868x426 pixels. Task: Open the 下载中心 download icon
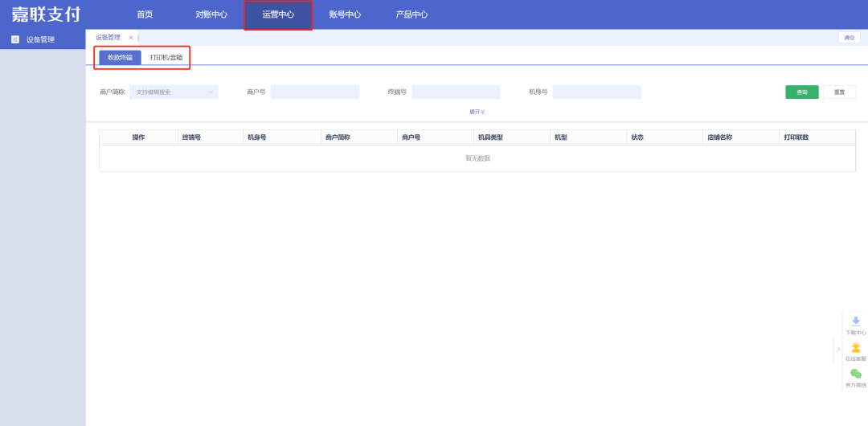pos(855,322)
